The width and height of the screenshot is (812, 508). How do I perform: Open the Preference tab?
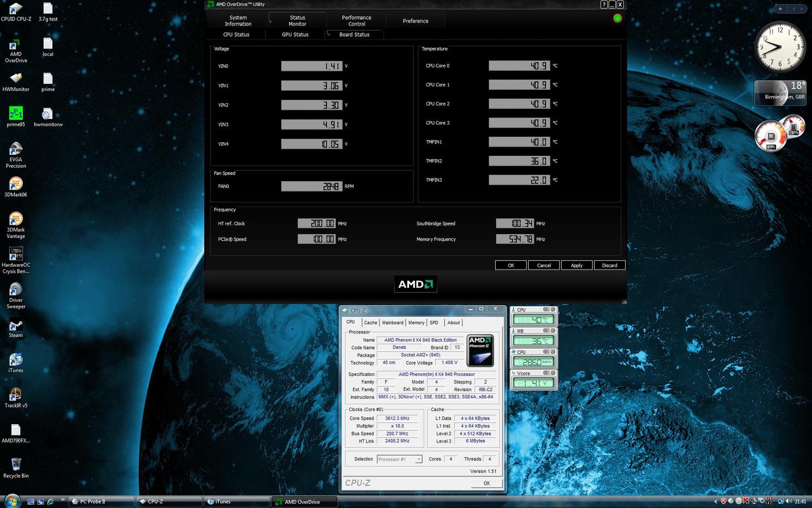pyautogui.click(x=415, y=21)
